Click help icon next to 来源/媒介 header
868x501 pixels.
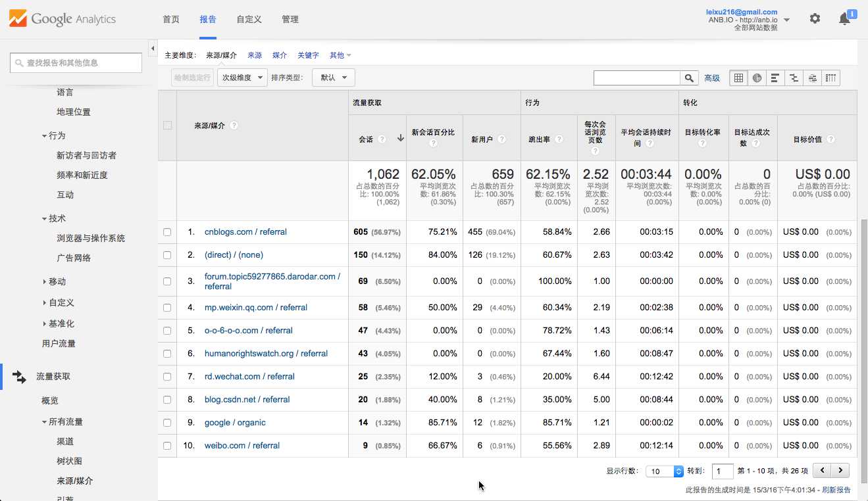pyautogui.click(x=234, y=126)
